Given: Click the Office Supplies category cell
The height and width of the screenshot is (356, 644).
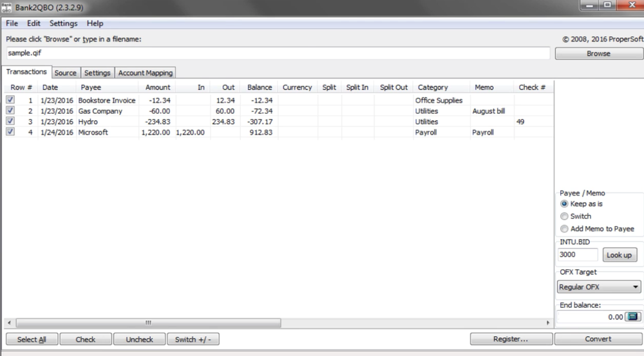Looking at the screenshot, I should (x=441, y=100).
